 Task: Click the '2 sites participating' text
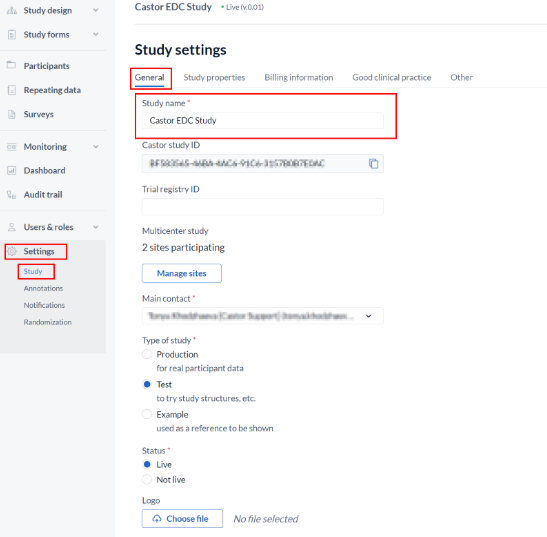[183, 247]
